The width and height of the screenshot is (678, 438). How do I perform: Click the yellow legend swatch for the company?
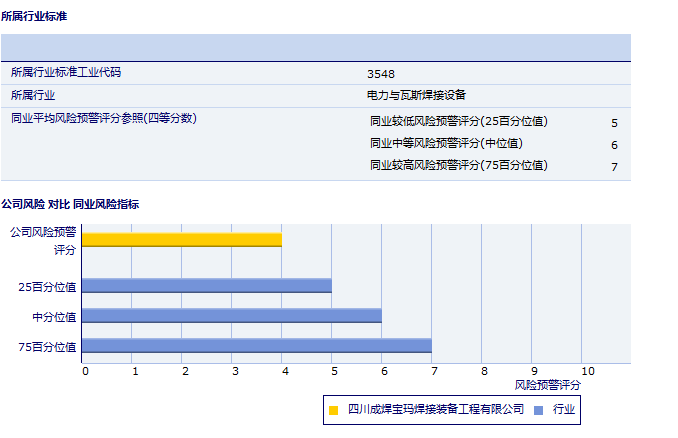pos(334,409)
